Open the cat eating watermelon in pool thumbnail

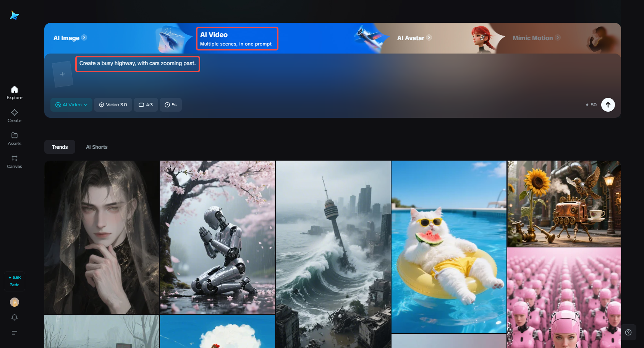click(x=449, y=247)
